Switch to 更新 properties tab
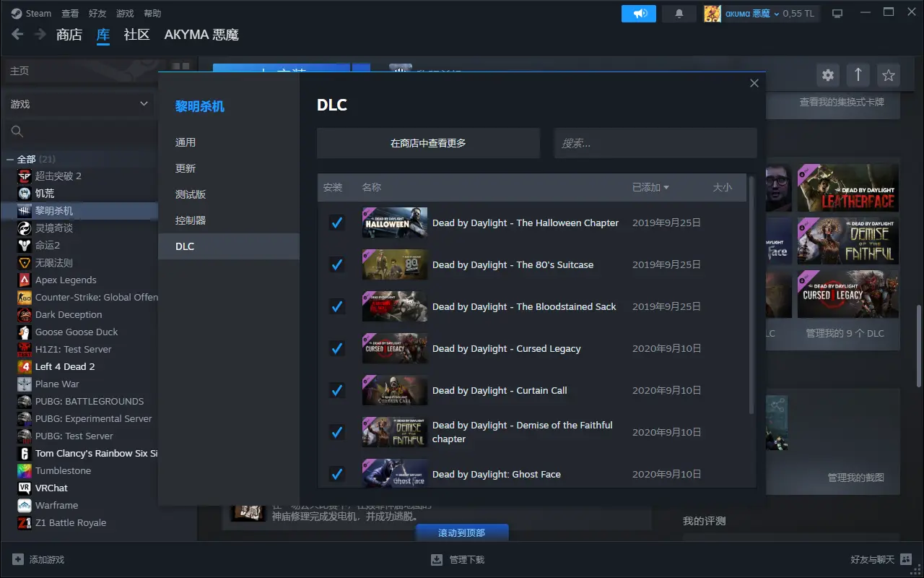 coord(229,168)
